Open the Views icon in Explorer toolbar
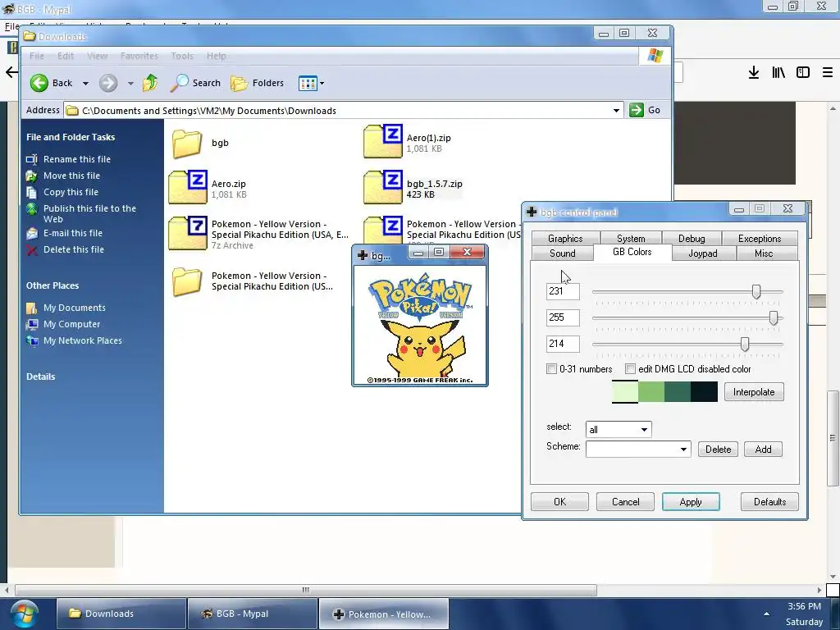The height and width of the screenshot is (630, 840). coord(308,84)
